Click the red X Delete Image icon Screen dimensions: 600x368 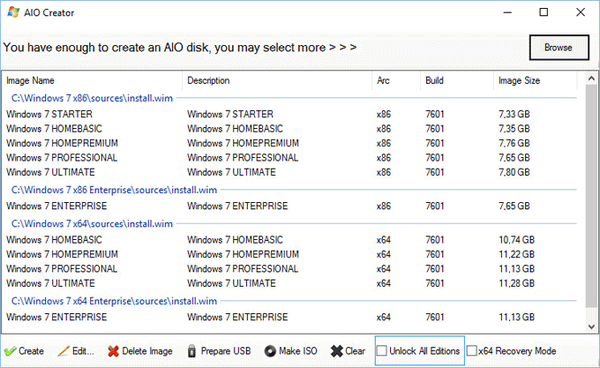click(113, 351)
